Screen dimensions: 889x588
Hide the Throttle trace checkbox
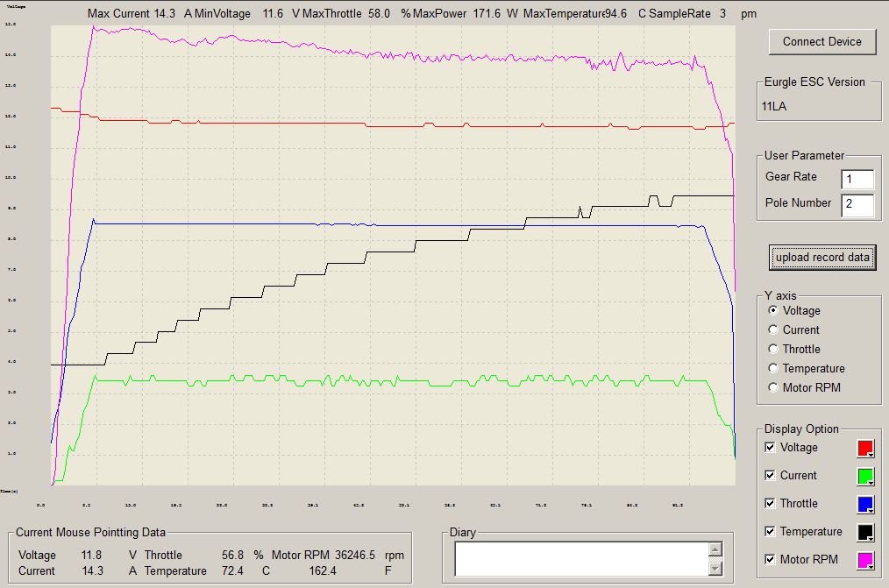pos(770,503)
